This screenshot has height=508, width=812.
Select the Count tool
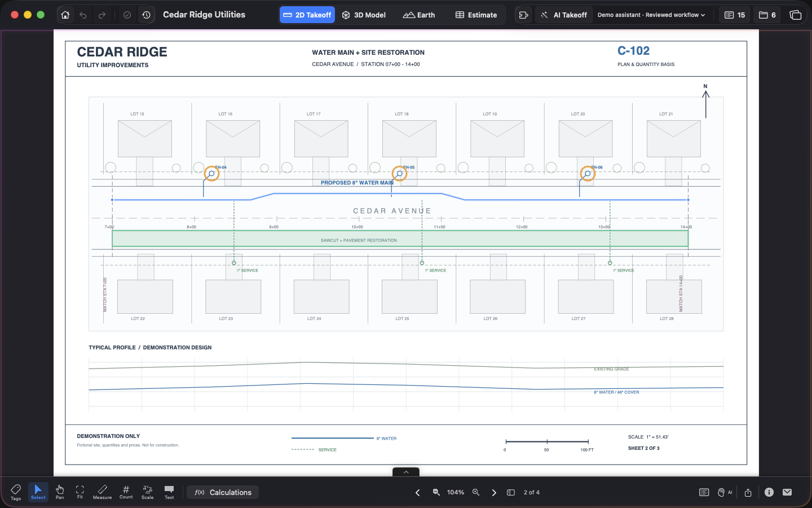click(126, 492)
